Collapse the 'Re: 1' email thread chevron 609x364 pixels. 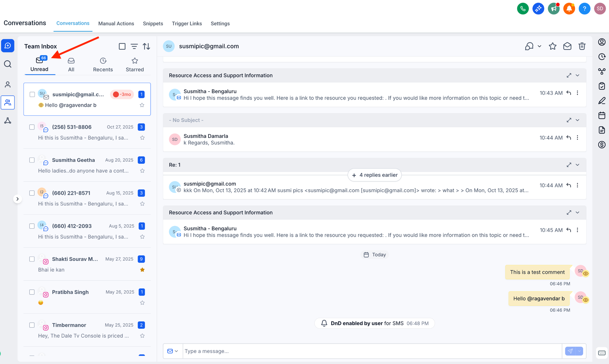[x=577, y=165]
